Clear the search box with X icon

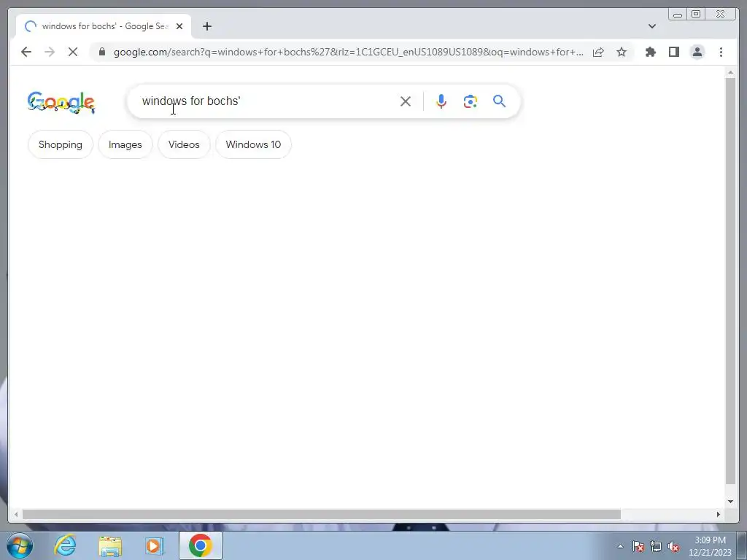point(406,101)
